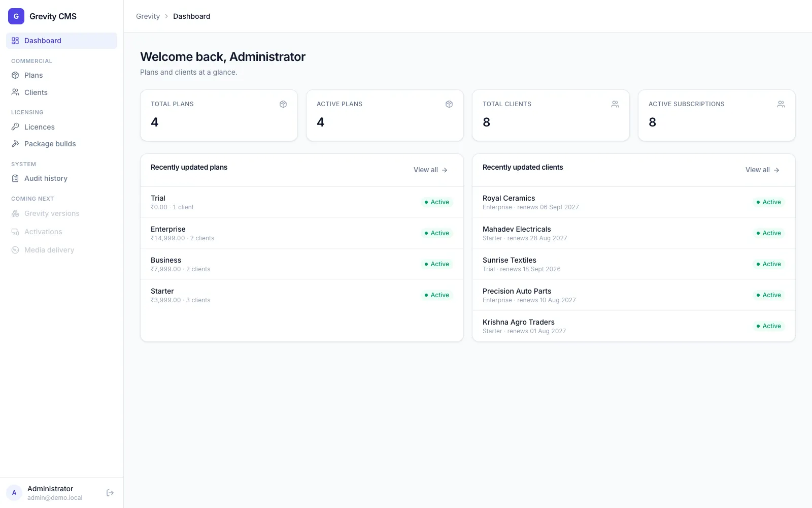812x508 pixels.
Task: Open Royal Ceramics client row
Action: click(x=634, y=202)
